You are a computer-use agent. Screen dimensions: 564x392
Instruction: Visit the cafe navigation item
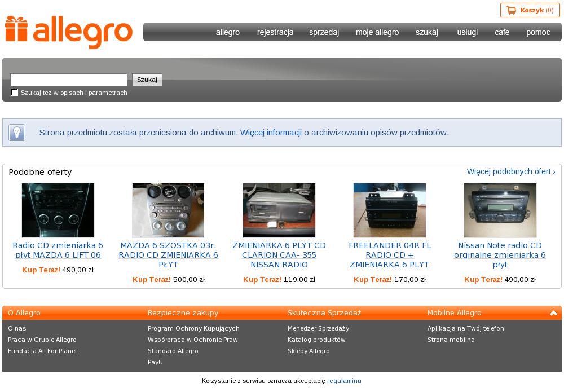[502, 32]
